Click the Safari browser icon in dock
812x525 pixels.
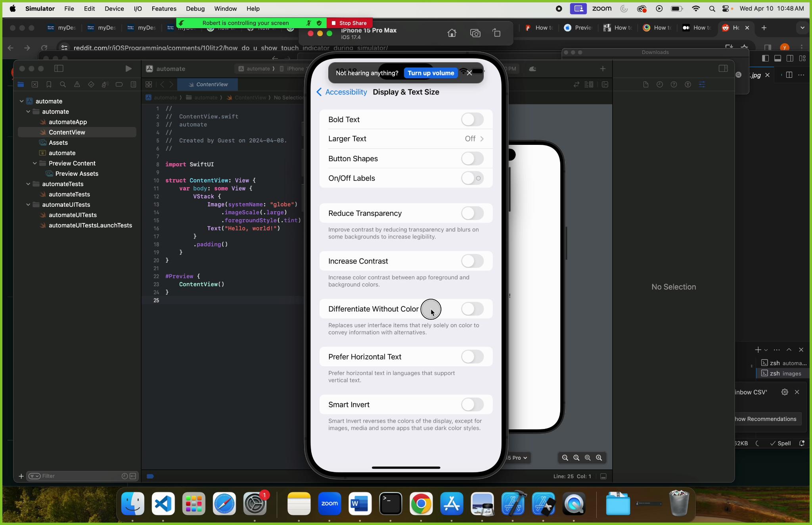click(x=224, y=504)
